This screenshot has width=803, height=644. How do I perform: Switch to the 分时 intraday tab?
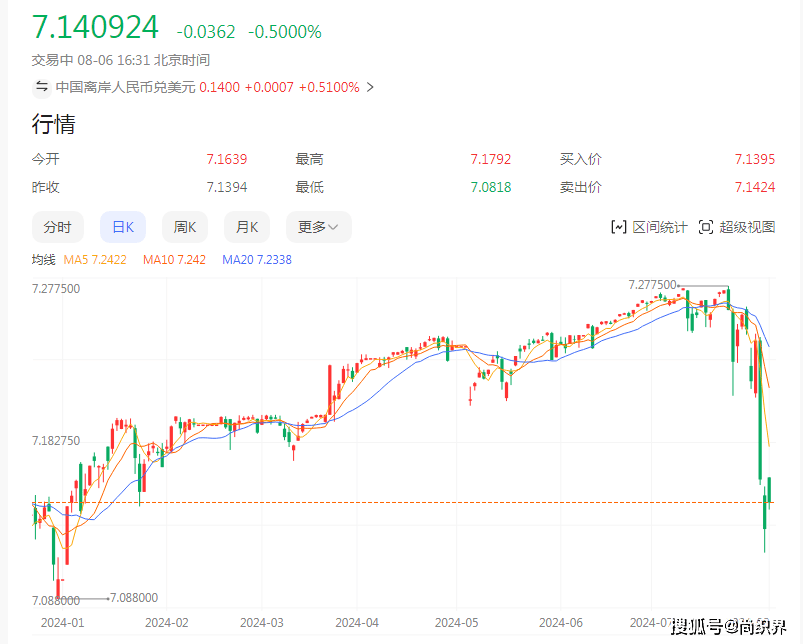57,227
